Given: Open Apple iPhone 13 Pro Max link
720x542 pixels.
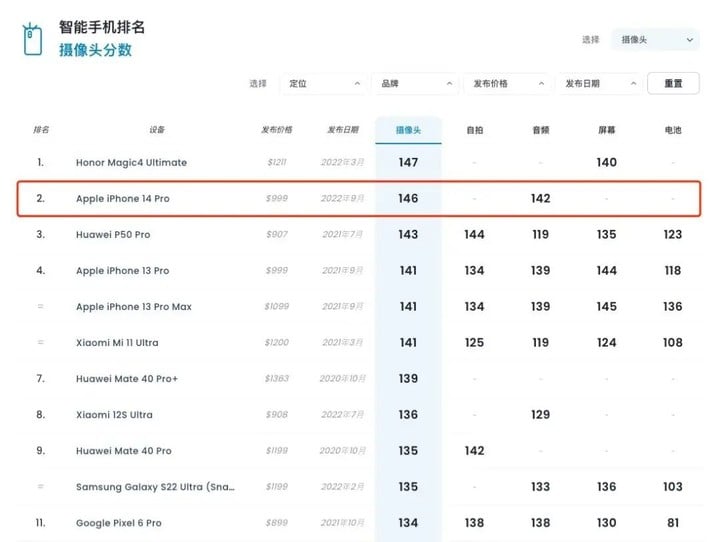Looking at the screenshot, I should click(134, 307).
